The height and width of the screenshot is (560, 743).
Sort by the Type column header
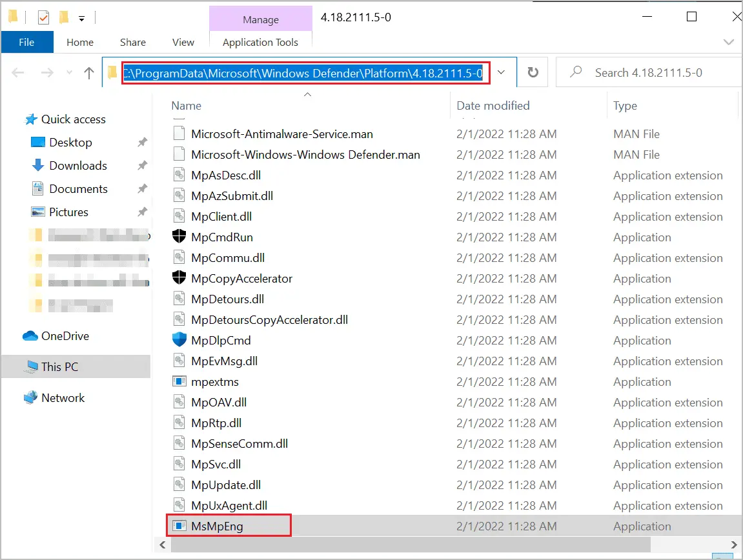point(624,106)
